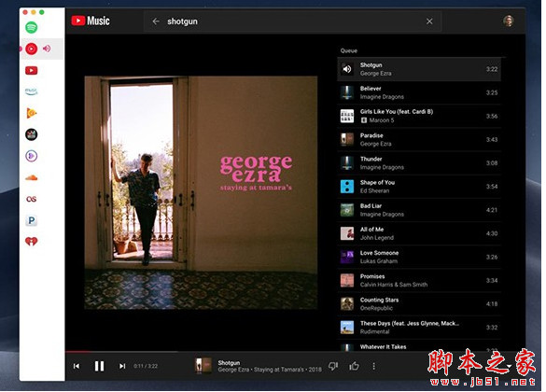The width and height of the screenshot is (546, 392).
Task: Open SoundCloud from sidebar
Action: [x=32, y=178]
